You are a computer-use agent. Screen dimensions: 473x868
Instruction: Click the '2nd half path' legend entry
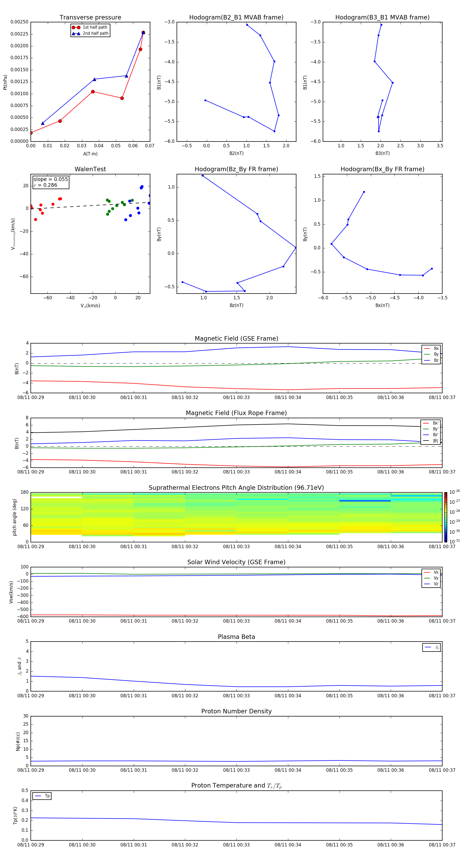[x=90, y=33]
